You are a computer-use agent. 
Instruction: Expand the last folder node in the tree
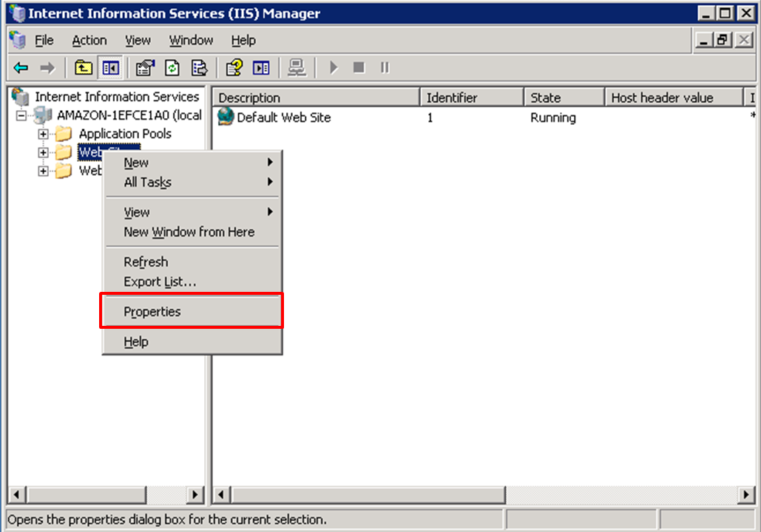tap(43, 171)
